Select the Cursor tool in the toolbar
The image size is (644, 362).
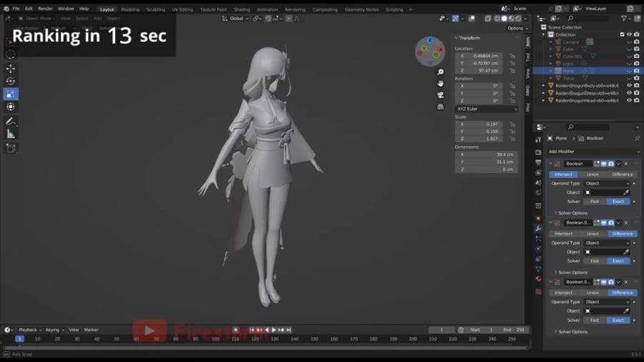[11, 54]
